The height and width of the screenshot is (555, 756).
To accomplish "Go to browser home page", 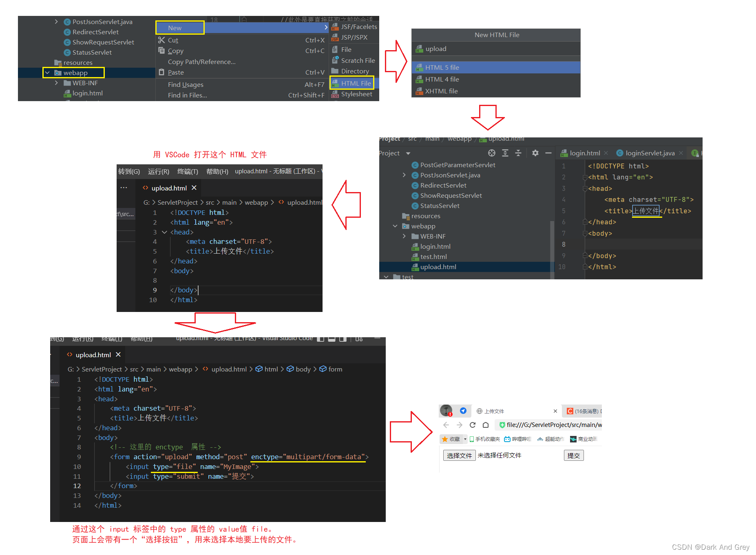I will click(486, 425).
